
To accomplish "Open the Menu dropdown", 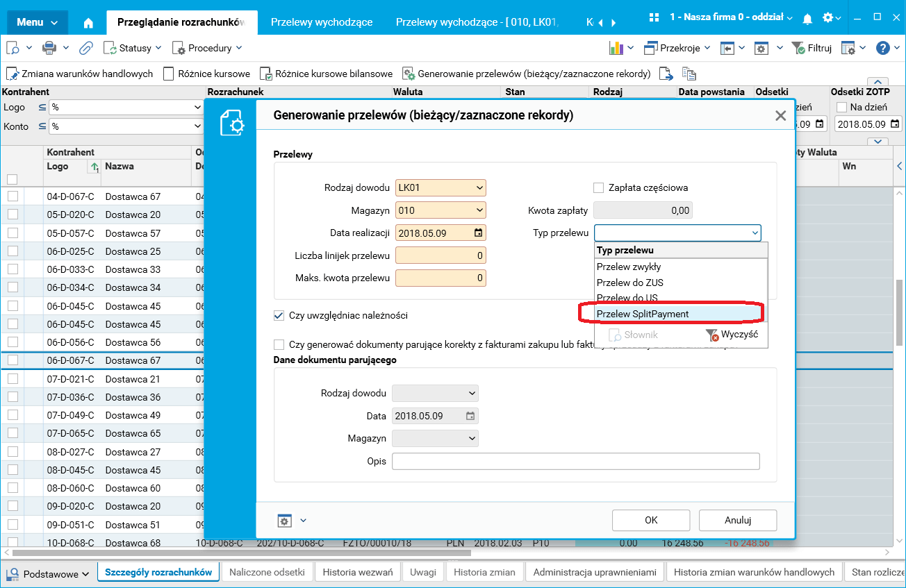I will (37, 22).
